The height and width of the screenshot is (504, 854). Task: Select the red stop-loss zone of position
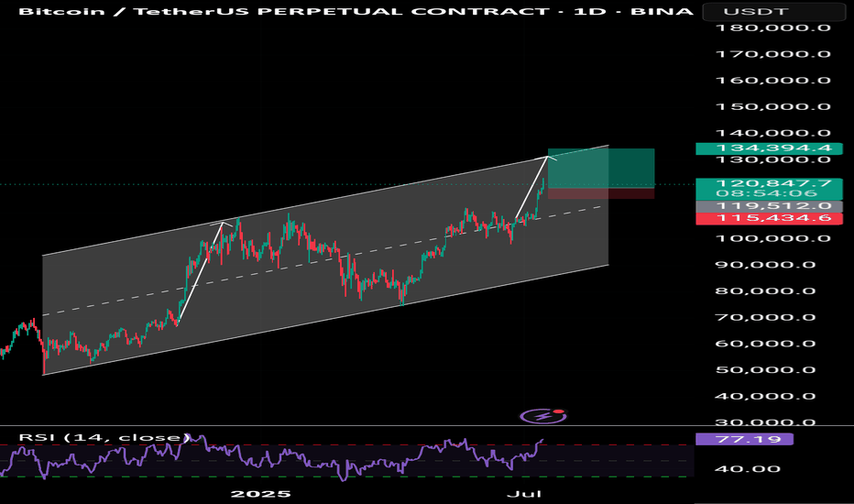click(601, 193)
